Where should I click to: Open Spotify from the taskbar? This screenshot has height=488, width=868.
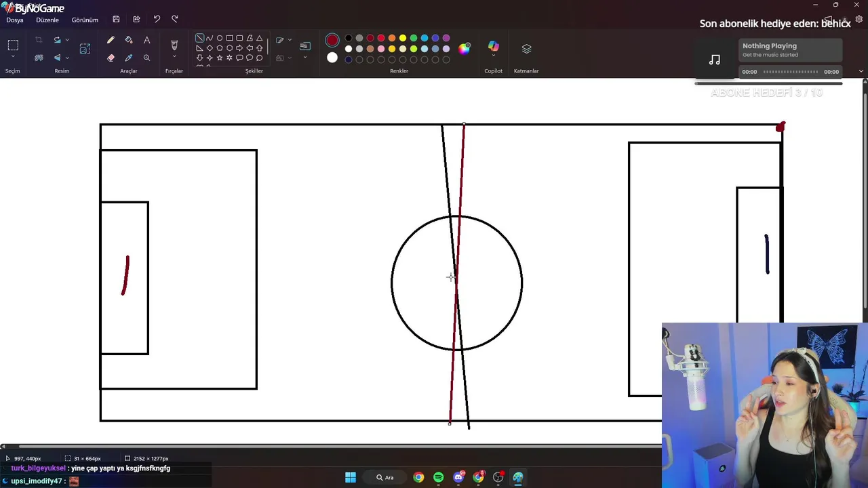click(x=439, y=477)
